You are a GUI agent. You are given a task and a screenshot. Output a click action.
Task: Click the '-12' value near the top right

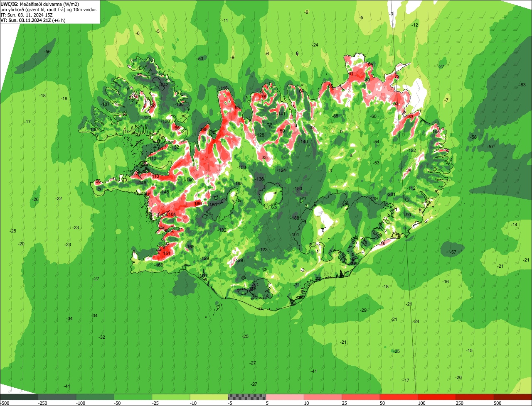(x=414, y=25)
